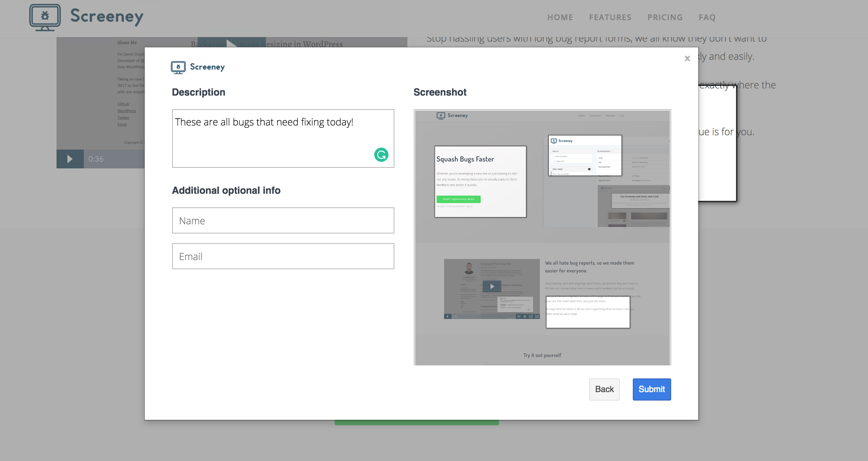Click the Github link in video
Screen dimensions: 868x461
(x=123, y=104)
